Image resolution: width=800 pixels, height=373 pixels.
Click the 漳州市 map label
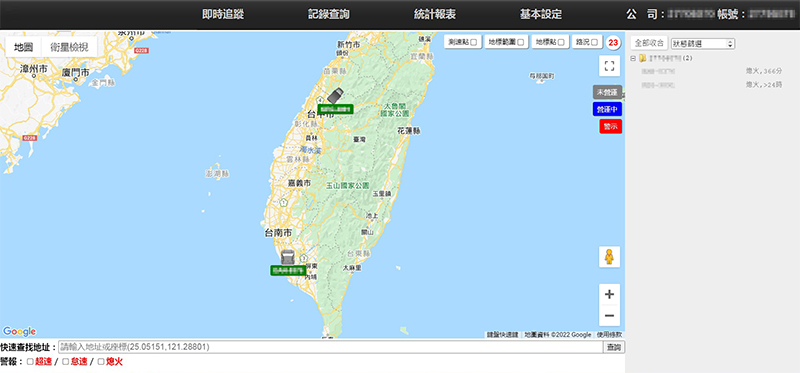click(34, 68)
